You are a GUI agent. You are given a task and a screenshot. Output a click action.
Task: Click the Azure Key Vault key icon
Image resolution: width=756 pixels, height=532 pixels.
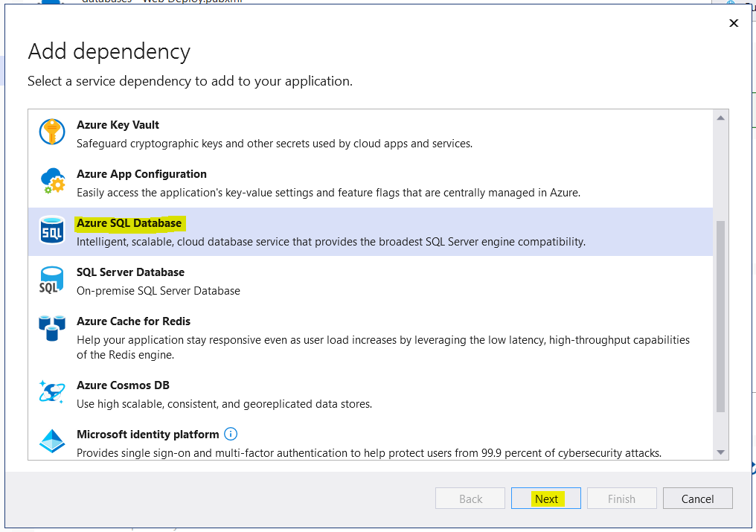coord(52,132)
